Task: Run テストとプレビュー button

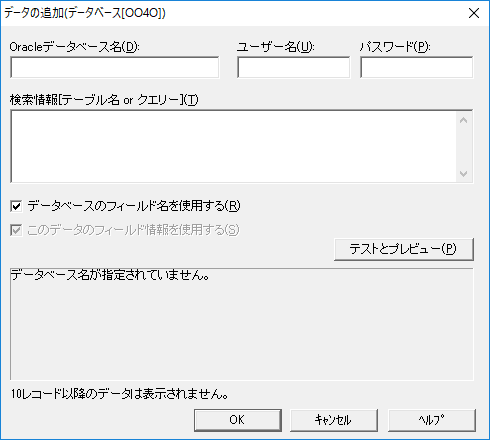Action: tap(404, 249)
